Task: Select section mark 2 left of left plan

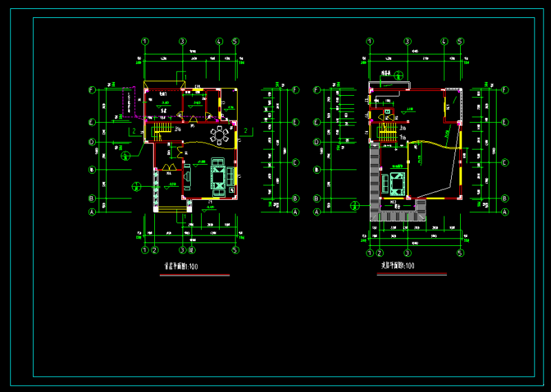Action: (x=133, y=130)
